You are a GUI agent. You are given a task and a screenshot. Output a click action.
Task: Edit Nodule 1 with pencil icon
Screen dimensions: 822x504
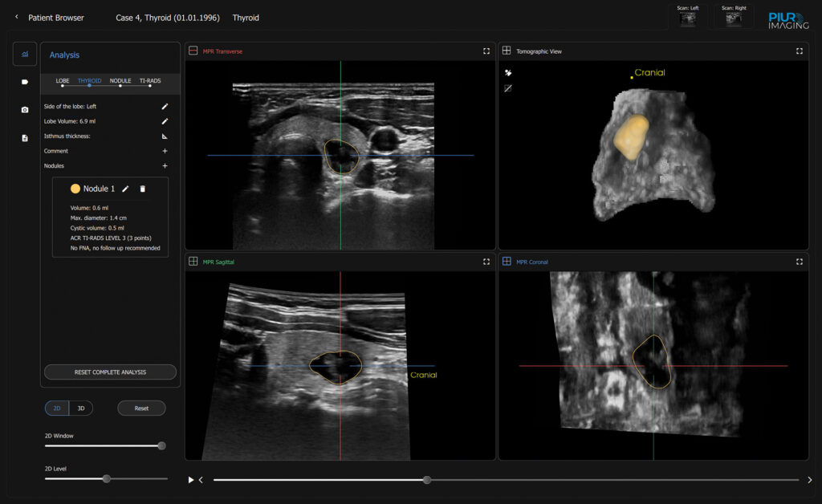pyautogui.click(x=125, y=189)
